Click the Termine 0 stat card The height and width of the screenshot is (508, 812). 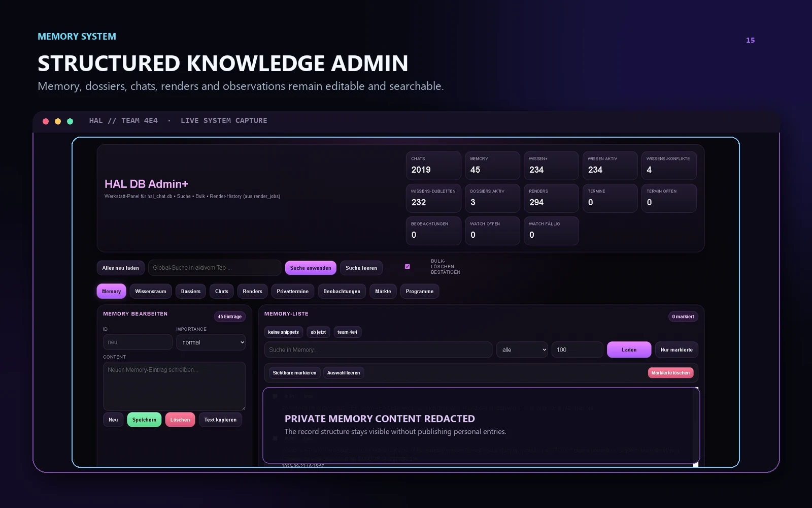[610, 198]
